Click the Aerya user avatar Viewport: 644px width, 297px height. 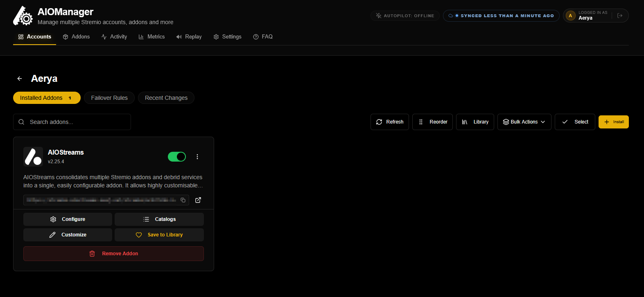pyautogui.click(x=570, y=16)
